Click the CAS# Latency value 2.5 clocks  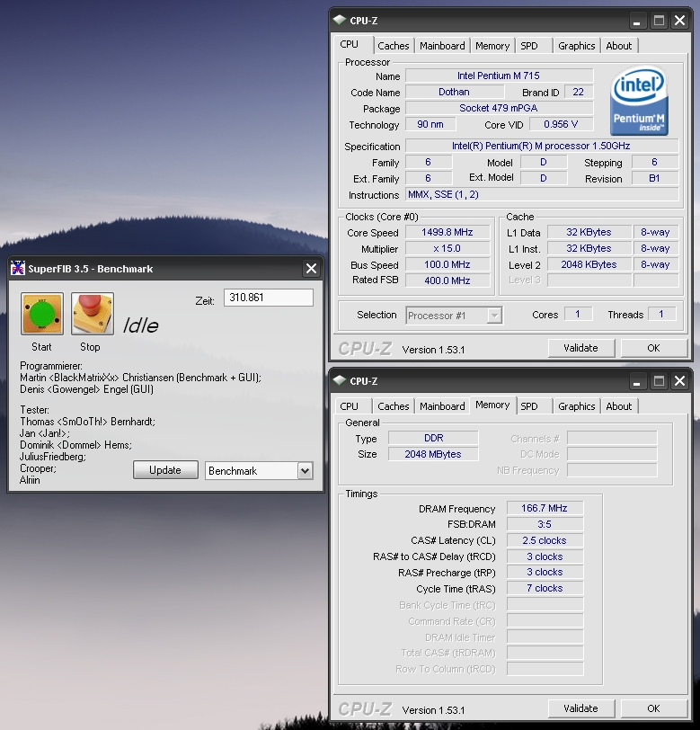[x=545, y=540]
